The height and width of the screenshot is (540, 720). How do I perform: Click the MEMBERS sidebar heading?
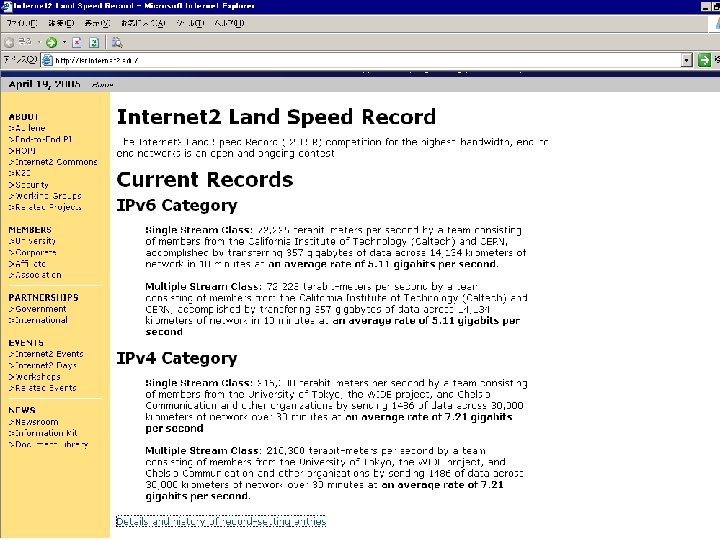coord(30,230)
